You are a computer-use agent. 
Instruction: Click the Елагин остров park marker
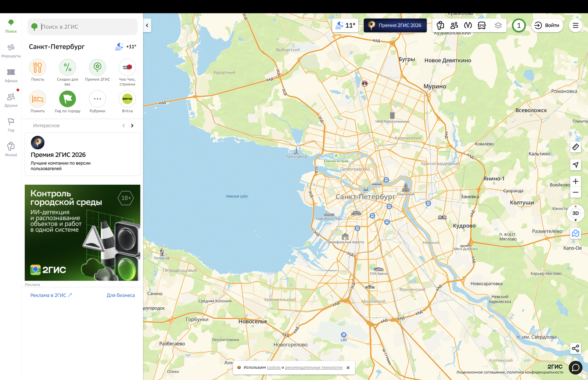pos(336,156)
